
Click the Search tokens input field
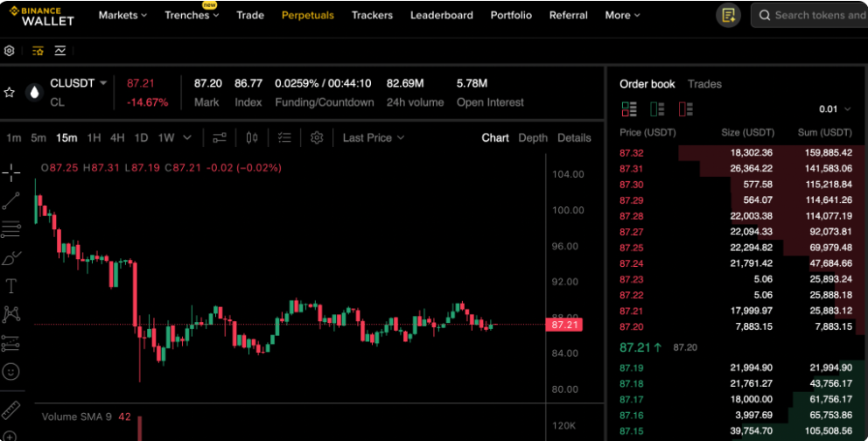(x=818, y=15)
